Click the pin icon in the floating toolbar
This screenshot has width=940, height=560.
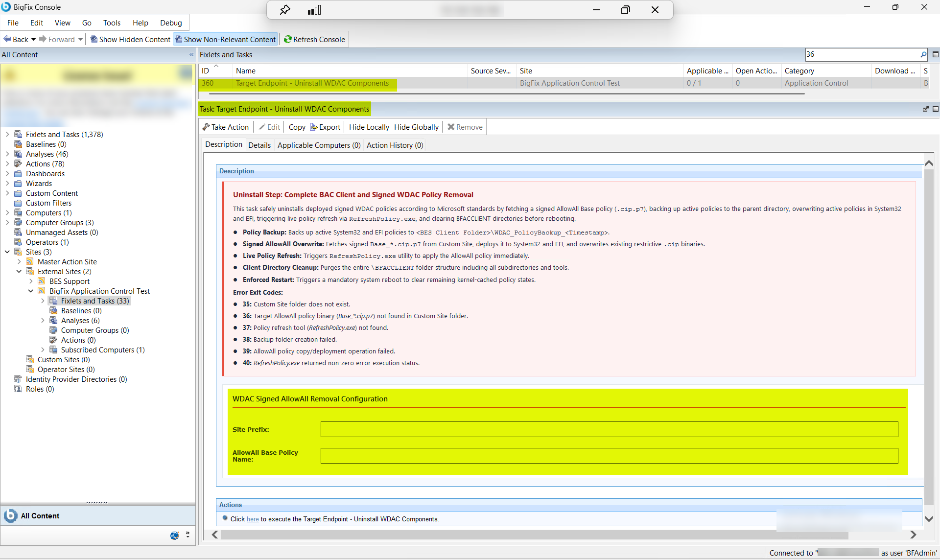click(x=285, y=10)
